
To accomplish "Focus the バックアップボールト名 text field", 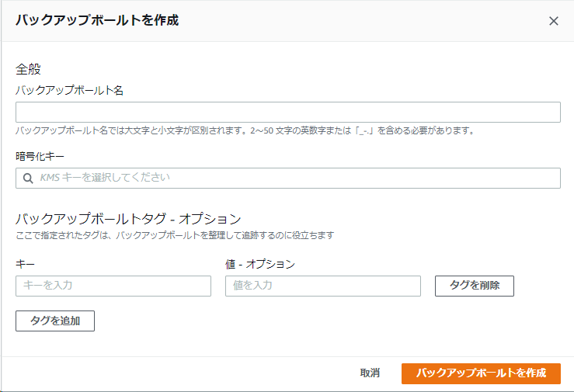I will point(287,112).
